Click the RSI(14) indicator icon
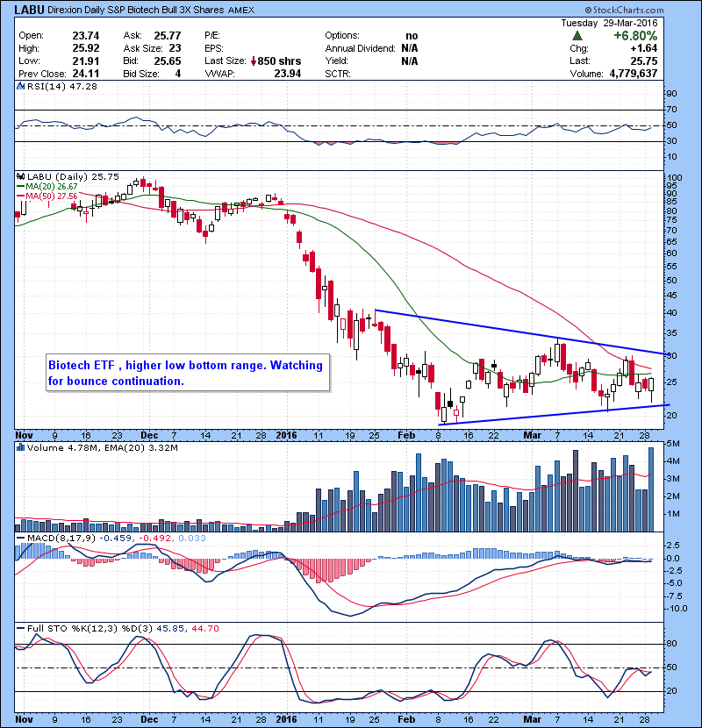 click(x=20, y=86)
